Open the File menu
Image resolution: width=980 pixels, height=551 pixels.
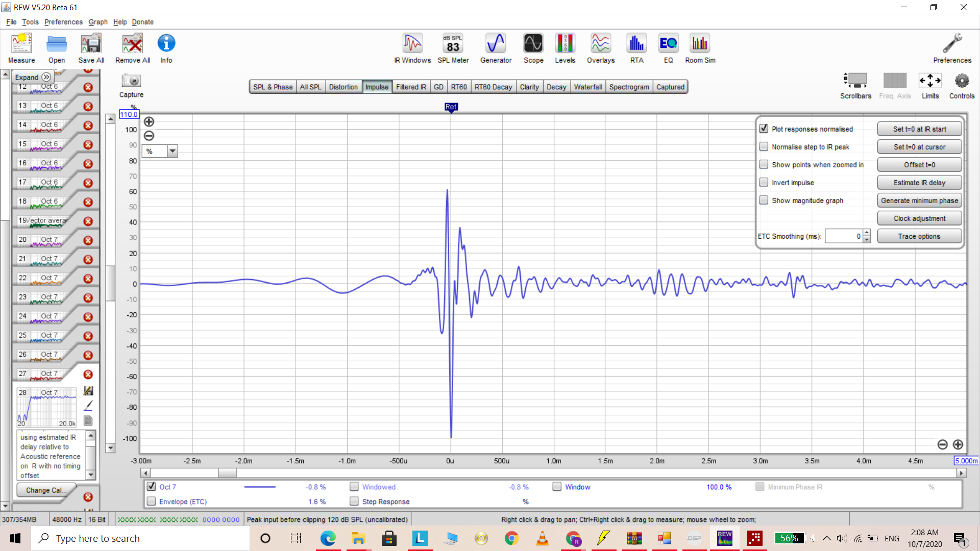(11, 22)
